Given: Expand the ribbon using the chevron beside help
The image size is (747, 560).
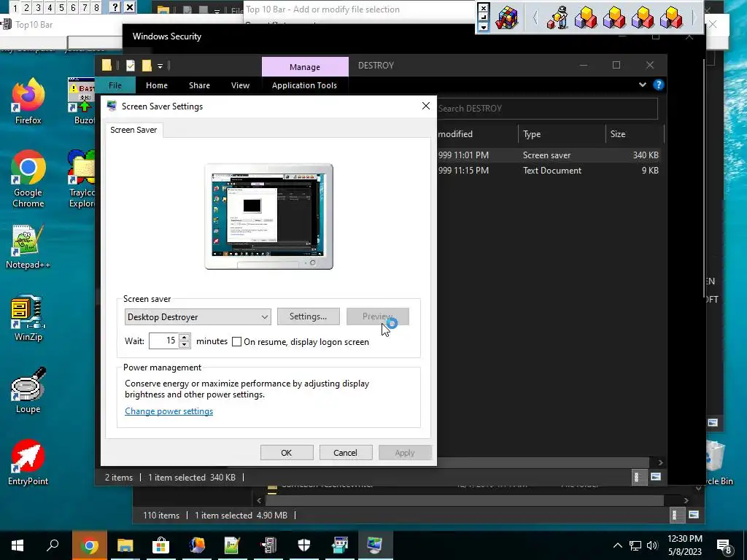Looking at the screenshot, I should coord(642,85).
